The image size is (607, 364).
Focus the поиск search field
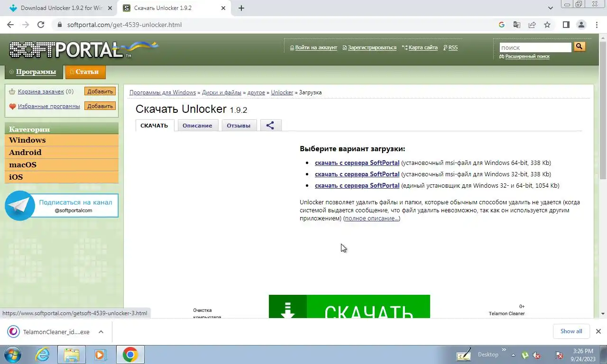(535, 47)
